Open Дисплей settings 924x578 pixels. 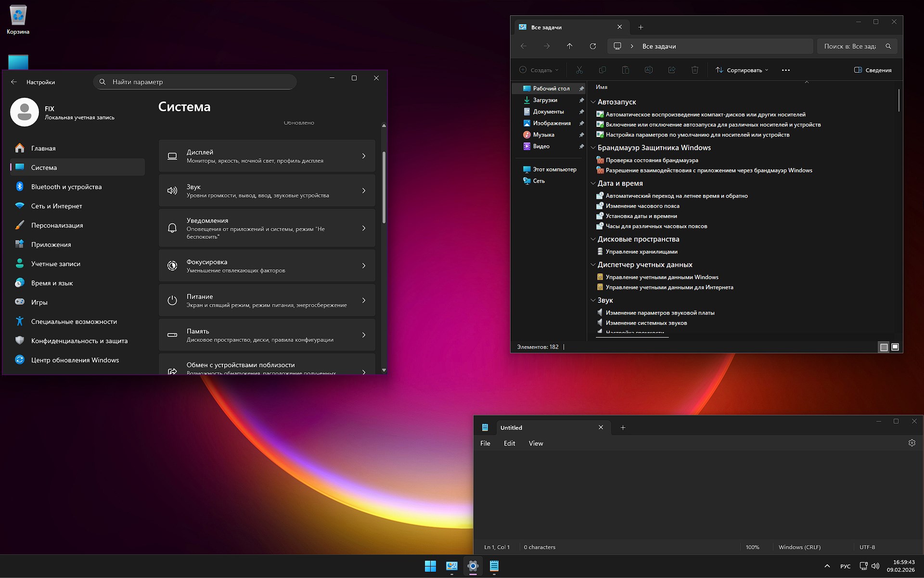coord(267,156)
